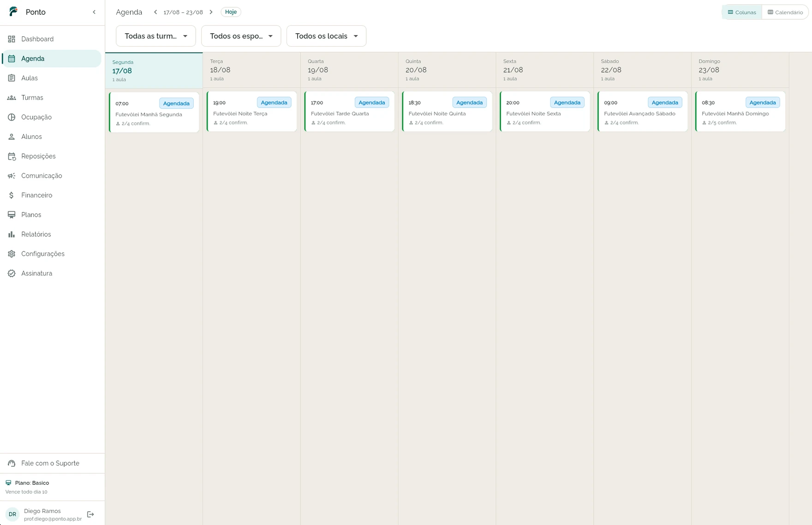Click the Plano: Basico label

tap(32, 483)
